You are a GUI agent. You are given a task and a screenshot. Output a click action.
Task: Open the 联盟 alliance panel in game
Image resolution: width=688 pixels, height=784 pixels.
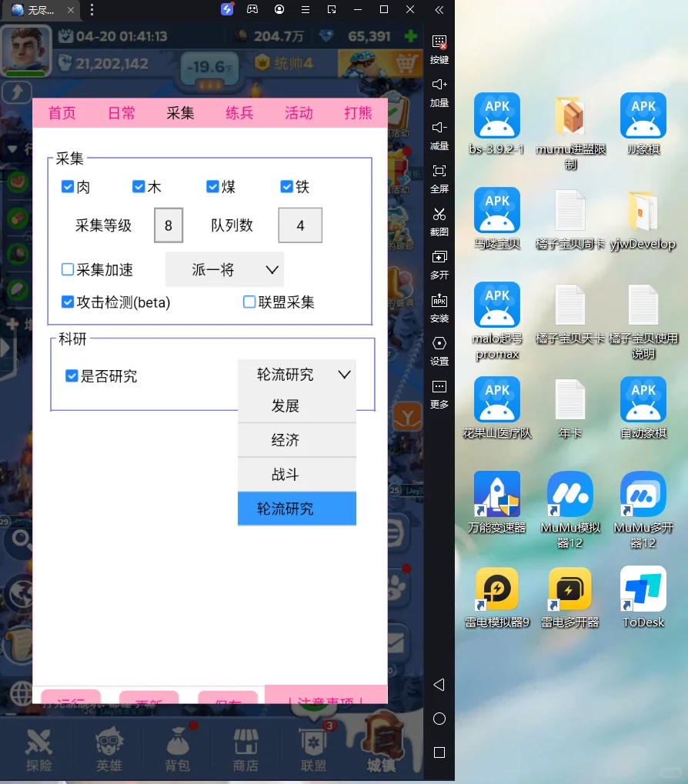[315, 746]
